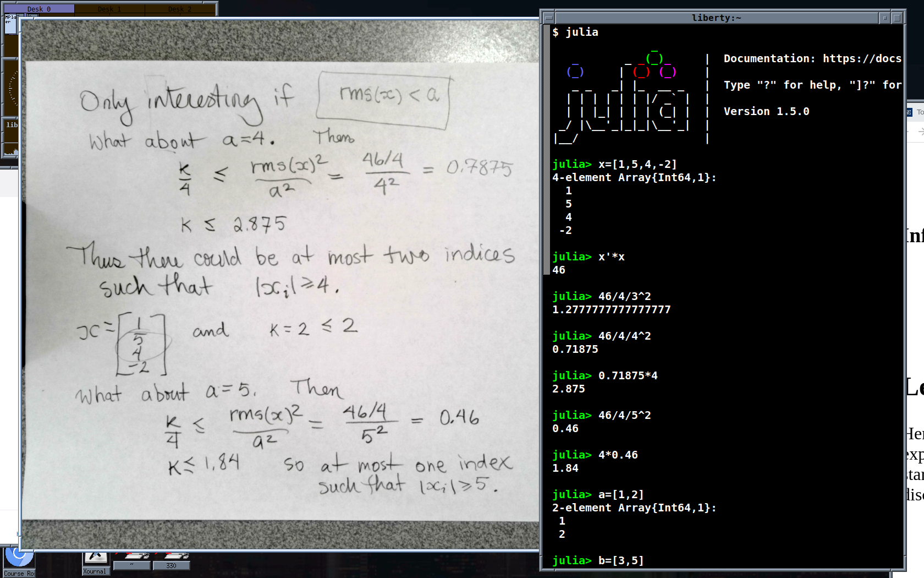Open the Chromium Course Ro icon

coord(19,557)
